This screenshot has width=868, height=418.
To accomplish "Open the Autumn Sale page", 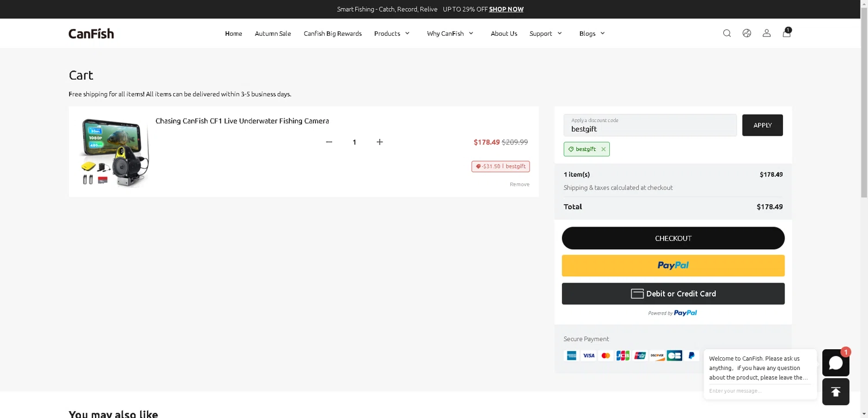I will point(273,34).
